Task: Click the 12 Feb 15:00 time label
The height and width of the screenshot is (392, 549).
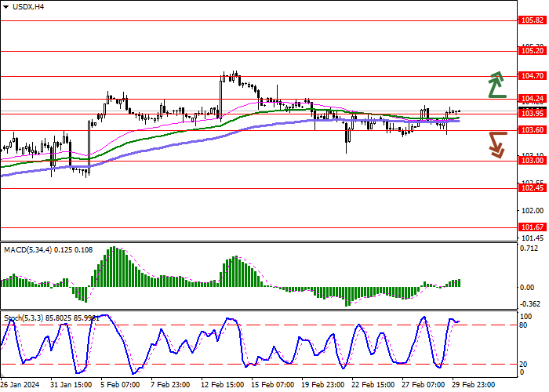Action: coord(222,385)
